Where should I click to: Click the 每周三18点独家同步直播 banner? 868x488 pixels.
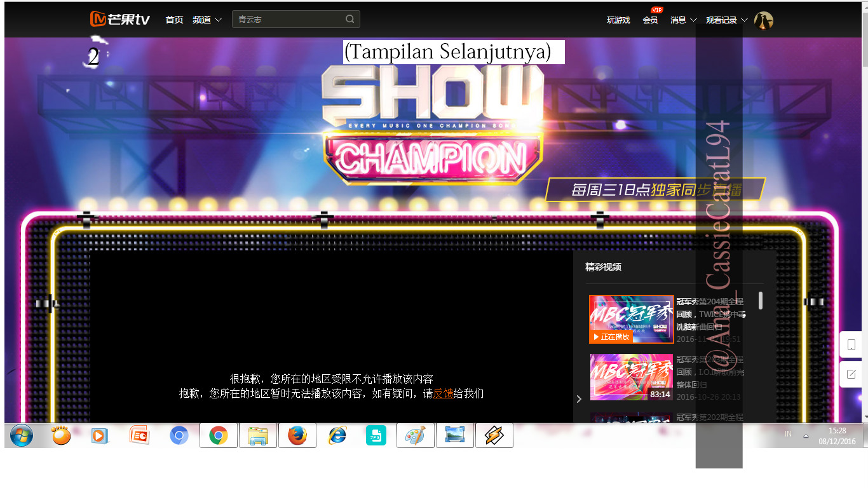click(655, 189)
